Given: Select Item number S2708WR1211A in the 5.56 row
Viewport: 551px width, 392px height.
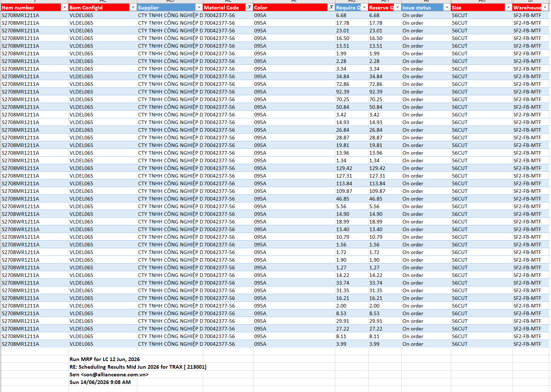Looking at the screenshot, I should pyautogui.click(x=34, y=206).
